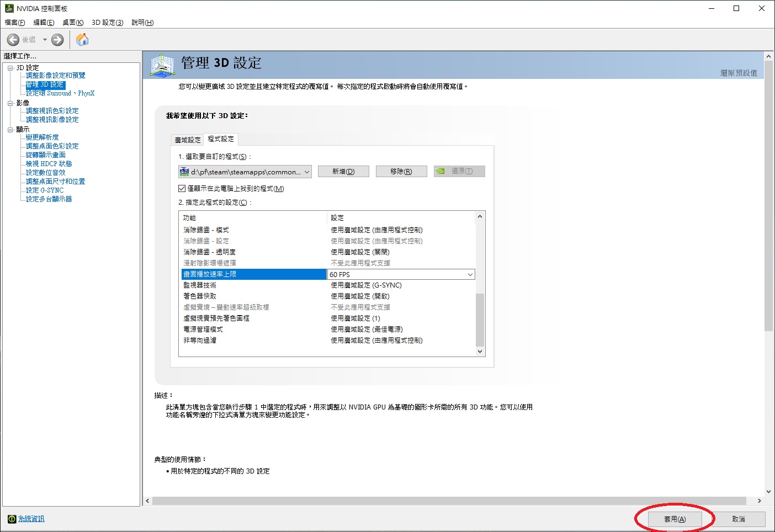Open 檔案(F) menu
The width and height of the screenshot is (775, 532).
pyautogui.click(x=15, y=23)
